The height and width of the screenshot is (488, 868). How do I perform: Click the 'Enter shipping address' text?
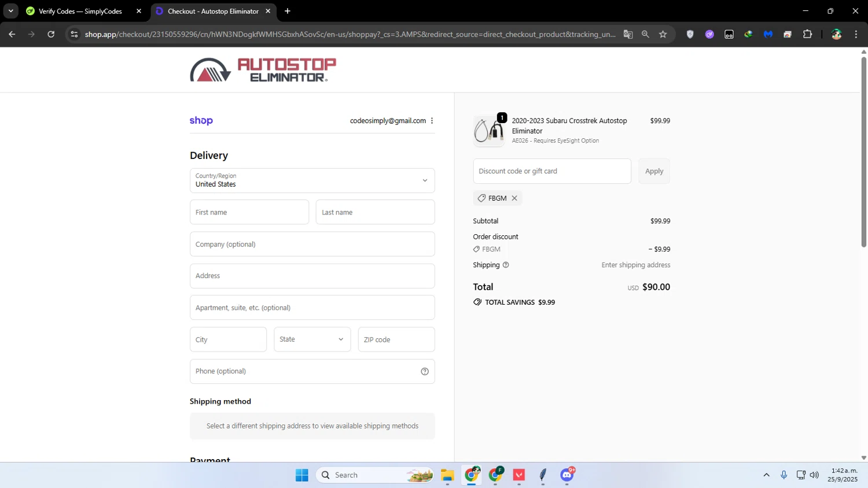tap(636, 265)
